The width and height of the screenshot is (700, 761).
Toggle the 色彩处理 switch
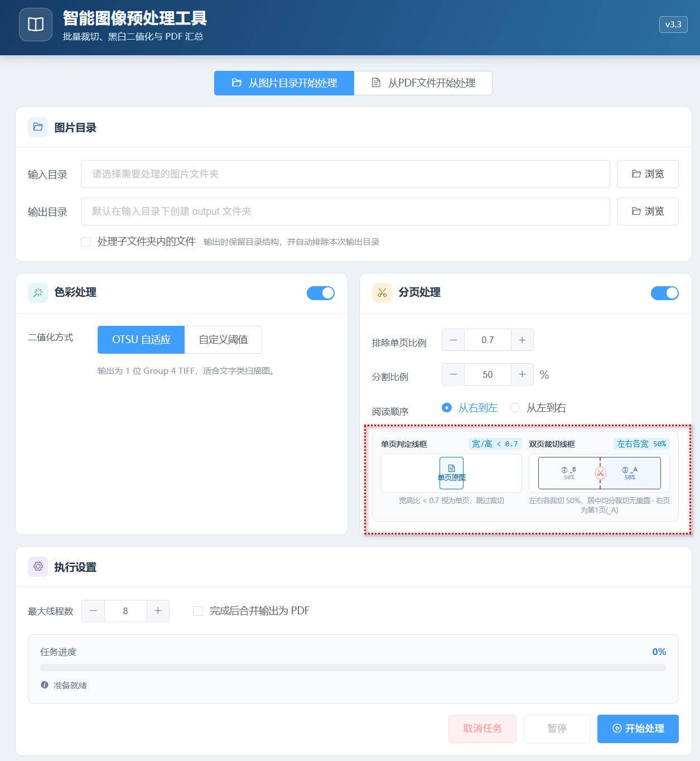321,293
